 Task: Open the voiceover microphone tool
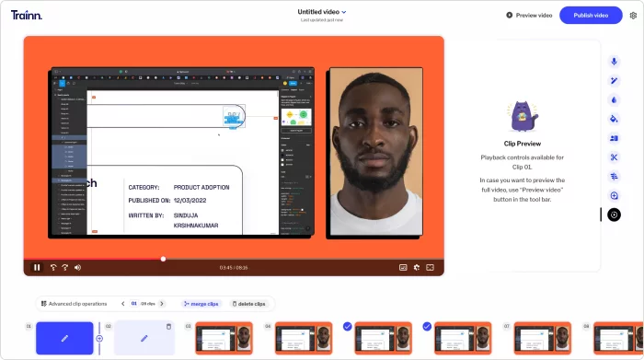tap(614, 62)
